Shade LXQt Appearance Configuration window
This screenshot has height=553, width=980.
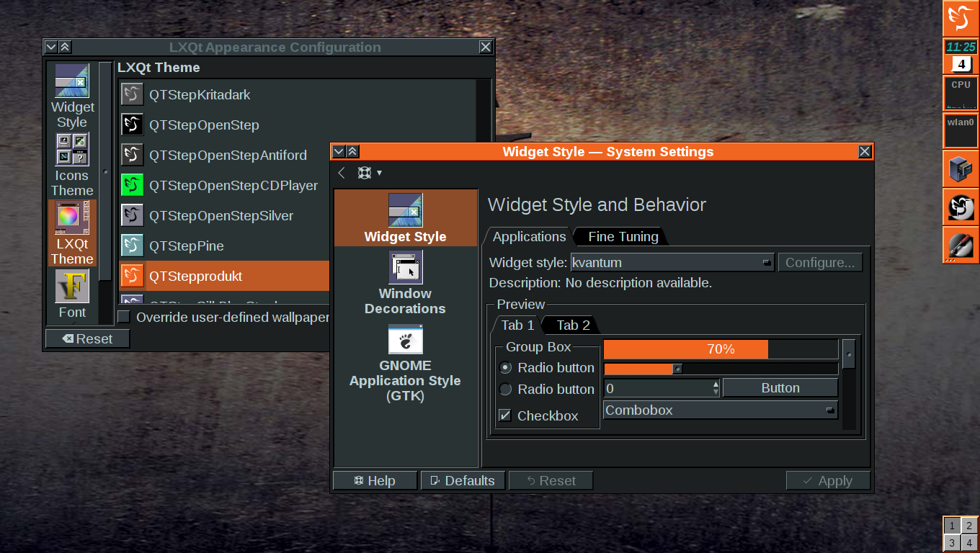point(65,47)
